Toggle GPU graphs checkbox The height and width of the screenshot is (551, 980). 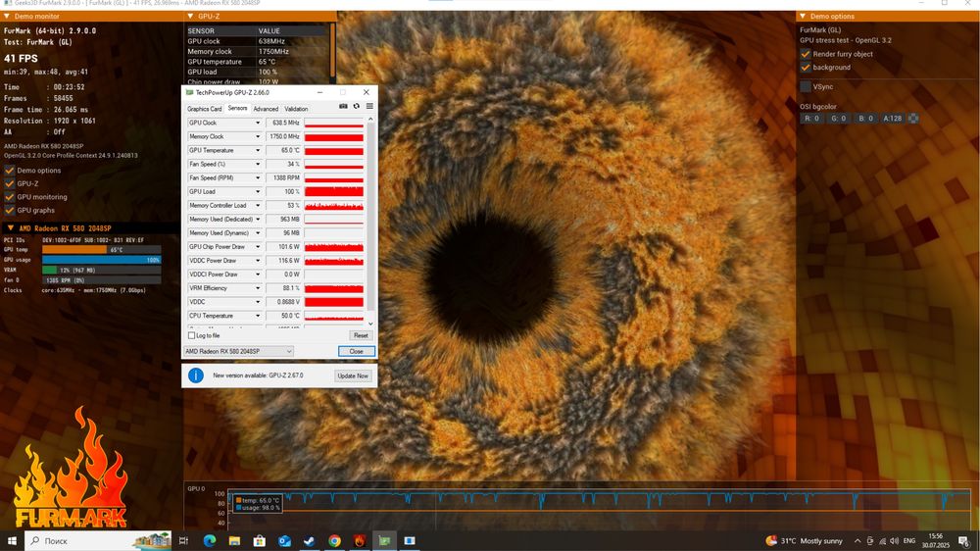(10, 210)
